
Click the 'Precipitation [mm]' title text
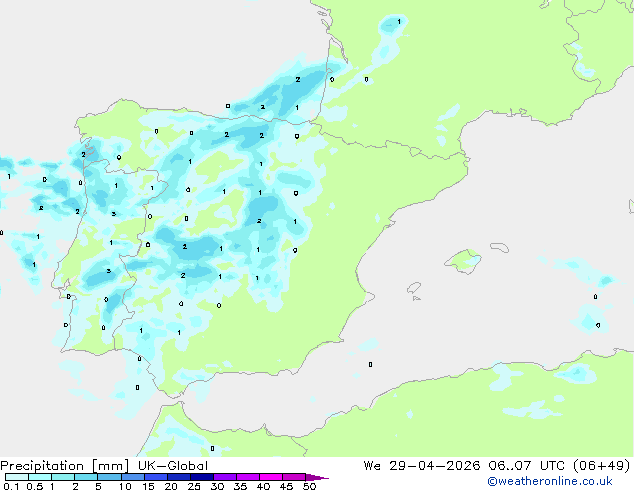click(64, 466)
